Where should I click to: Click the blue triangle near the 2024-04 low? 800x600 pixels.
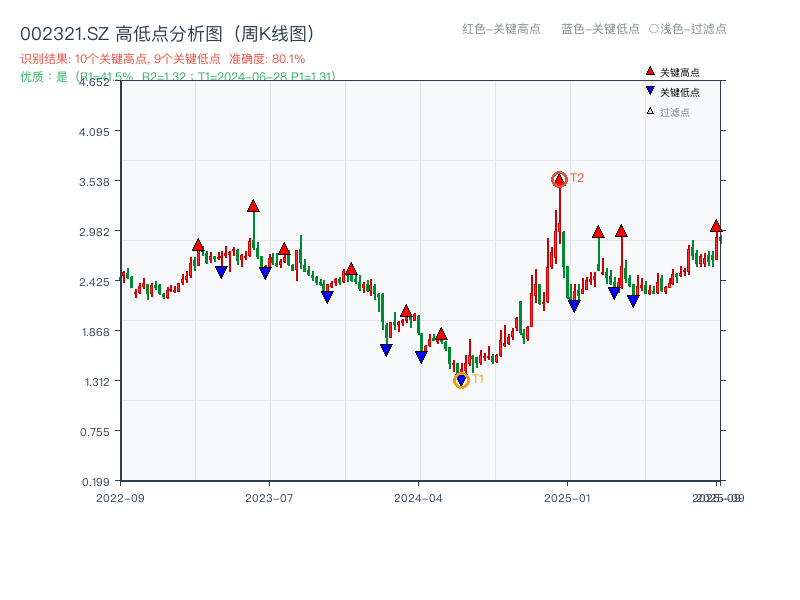click(x=421, y=355)
